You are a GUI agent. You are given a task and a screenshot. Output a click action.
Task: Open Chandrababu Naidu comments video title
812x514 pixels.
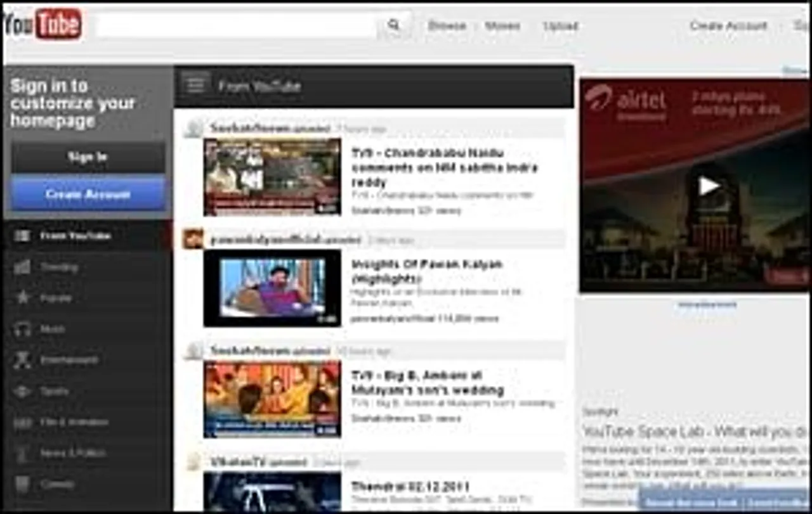click(x=445, y=168)
